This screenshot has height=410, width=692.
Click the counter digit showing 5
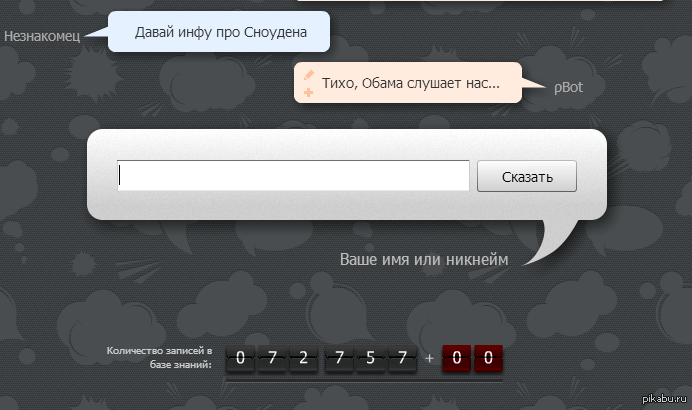pyautogui.click(x=369, y=357)
